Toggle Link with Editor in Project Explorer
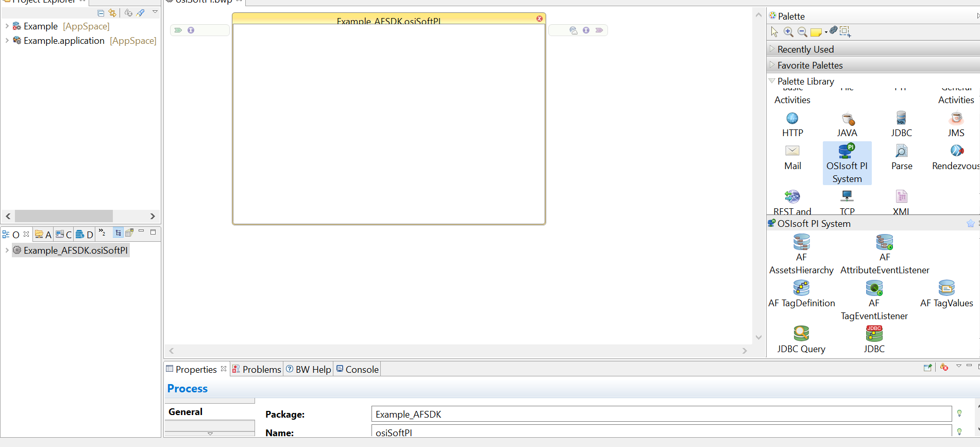This screenshot has width=980, height=447. tap(112, 13)
